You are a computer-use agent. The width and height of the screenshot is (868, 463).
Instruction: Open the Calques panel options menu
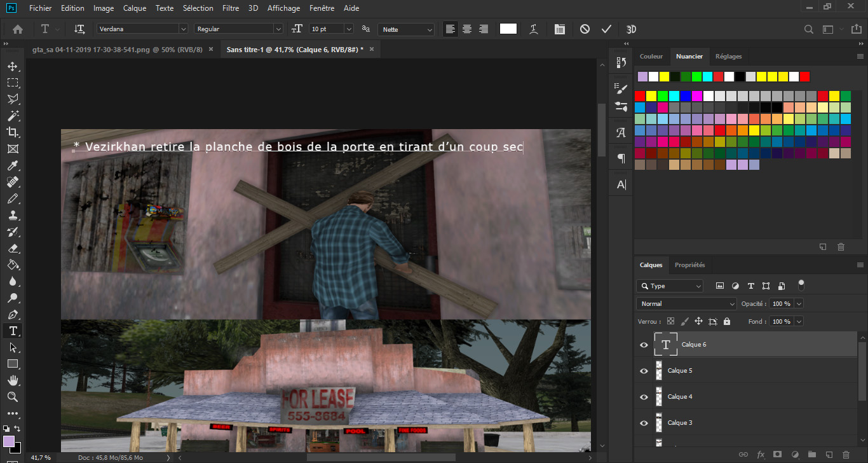(x=860, y=265)
